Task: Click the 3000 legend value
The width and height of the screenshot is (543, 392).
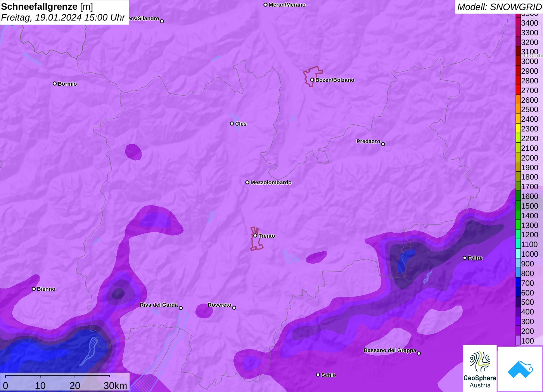Action: pos(529,61)
